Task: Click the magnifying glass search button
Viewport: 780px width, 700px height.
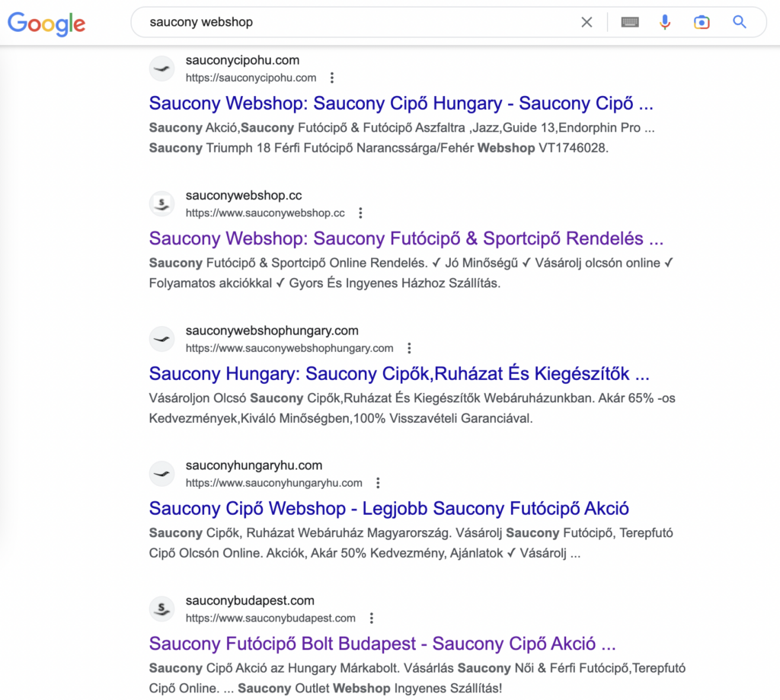Action: click(x=740, y=22)
